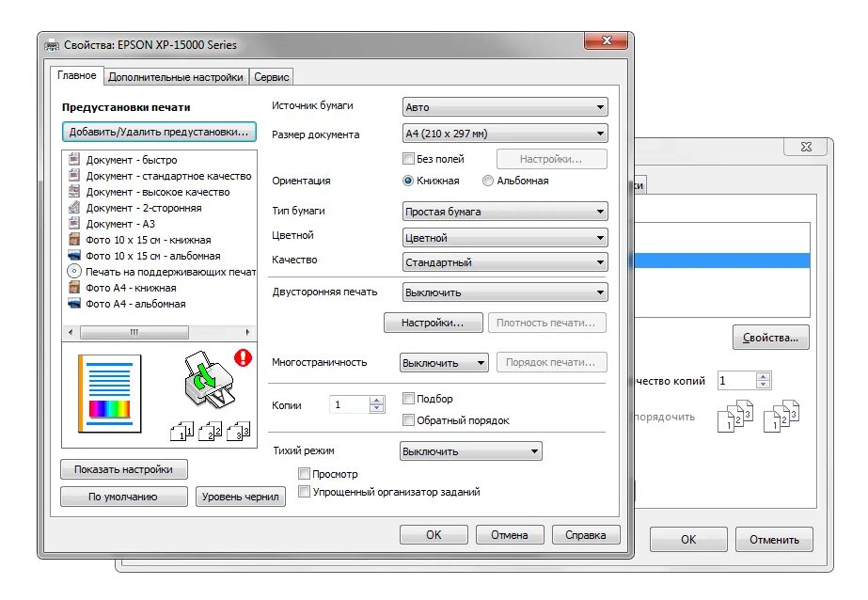Switch to 'Главное' tab
Screen dimensions: 868x600
tap(76, 76)
